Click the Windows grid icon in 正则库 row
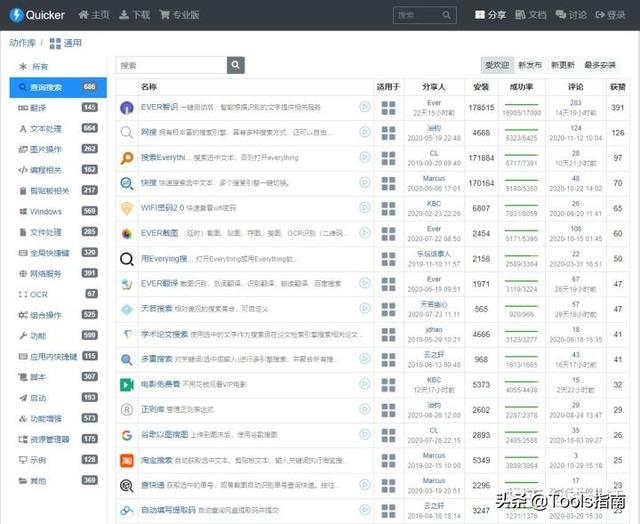 click(388, 410)
